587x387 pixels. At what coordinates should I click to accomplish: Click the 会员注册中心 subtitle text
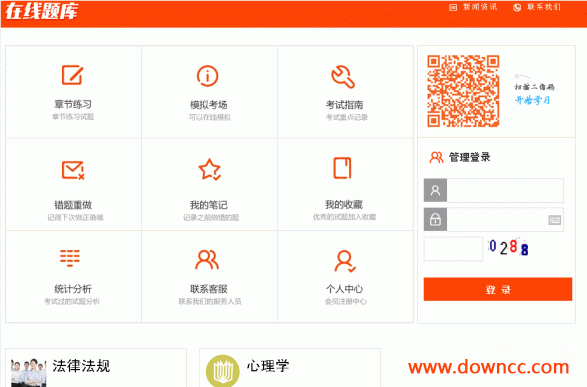[346, 302]
